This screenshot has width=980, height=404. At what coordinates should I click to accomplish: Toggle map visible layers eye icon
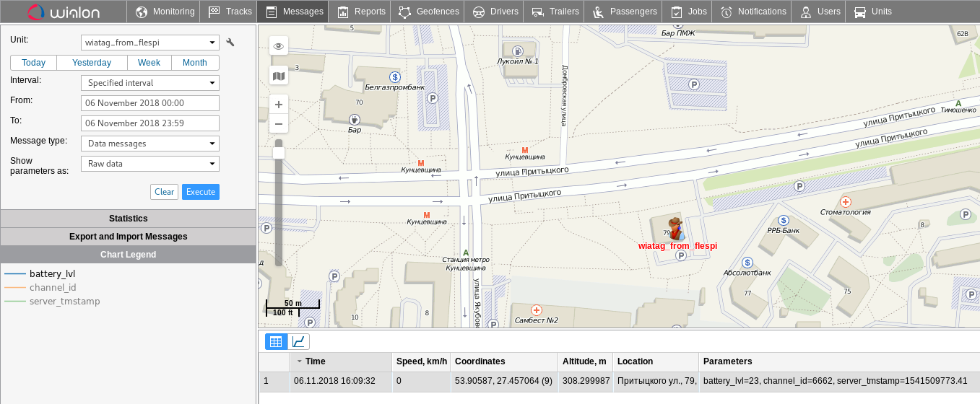[279, 46]
